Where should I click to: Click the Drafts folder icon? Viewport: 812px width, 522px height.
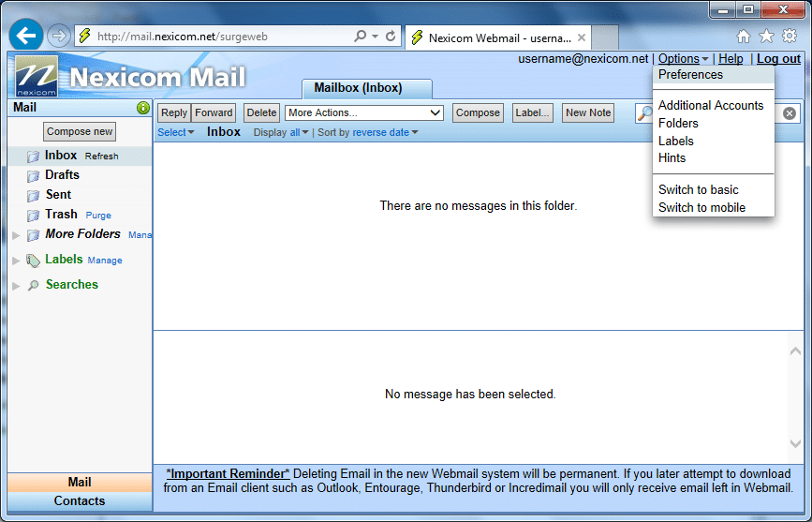pyautogui.click(x=33, y=176)
